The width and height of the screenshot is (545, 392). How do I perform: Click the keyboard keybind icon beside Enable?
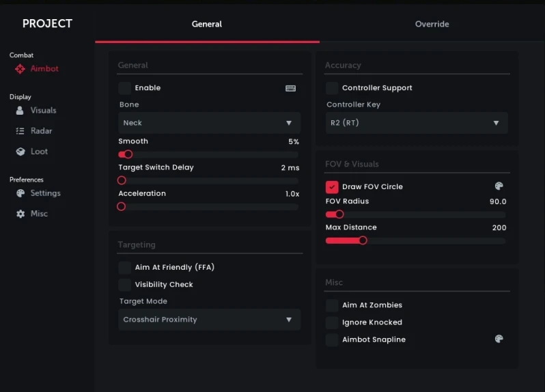[x=290, y=88]
